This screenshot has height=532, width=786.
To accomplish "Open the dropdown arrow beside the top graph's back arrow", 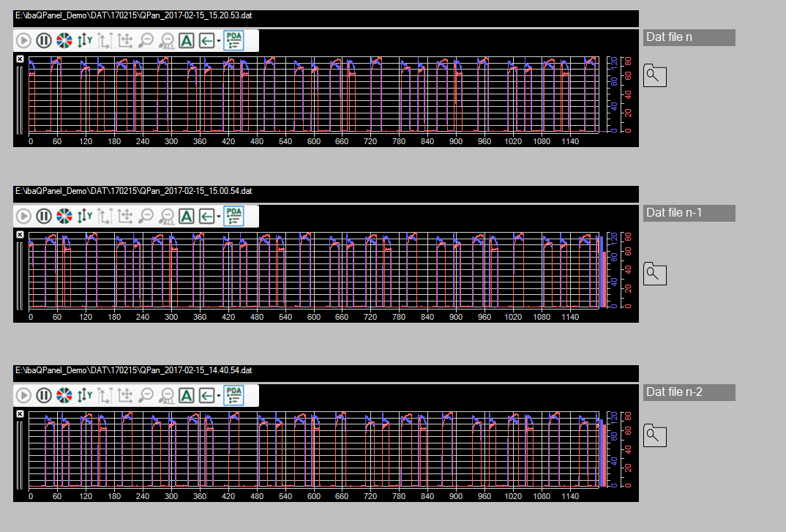I will point(218,42).
